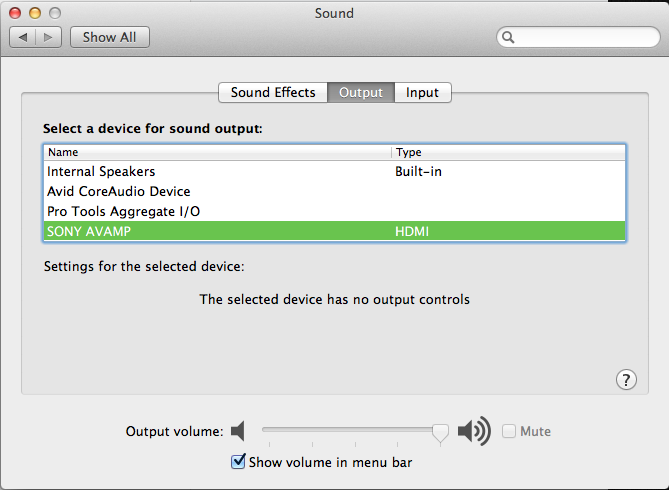Click the low volume speaker icon

click(x=238, y=431)
